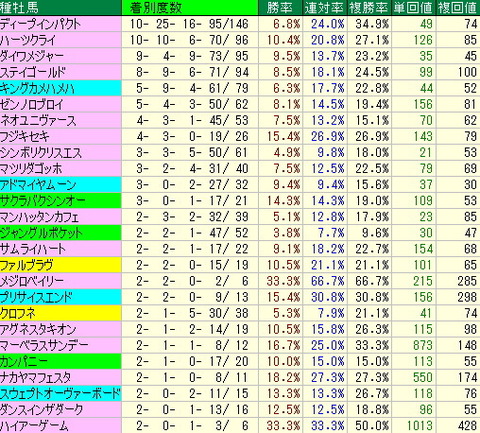Click スウェプトオーヴァーボード 複勝率 value 26.7%
The height and width of the screenshot is (433, 480).
(372, 394)
